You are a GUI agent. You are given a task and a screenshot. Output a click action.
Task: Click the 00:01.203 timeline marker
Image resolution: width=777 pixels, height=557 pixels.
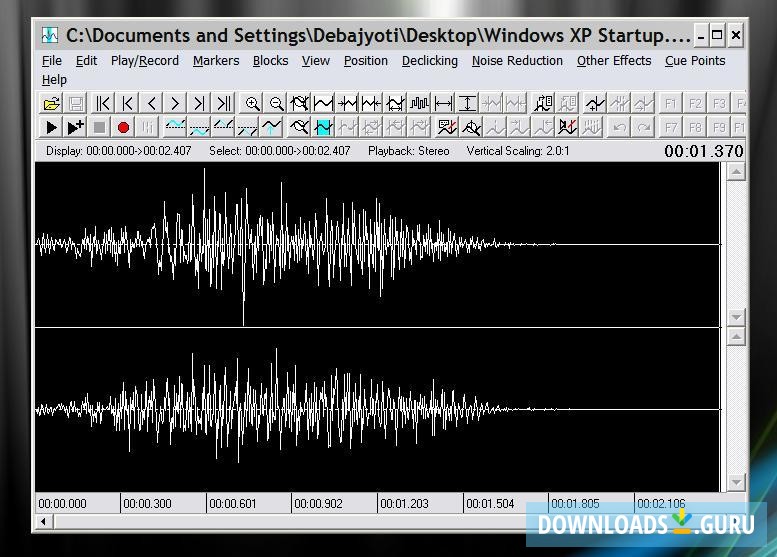pos(404,503)
